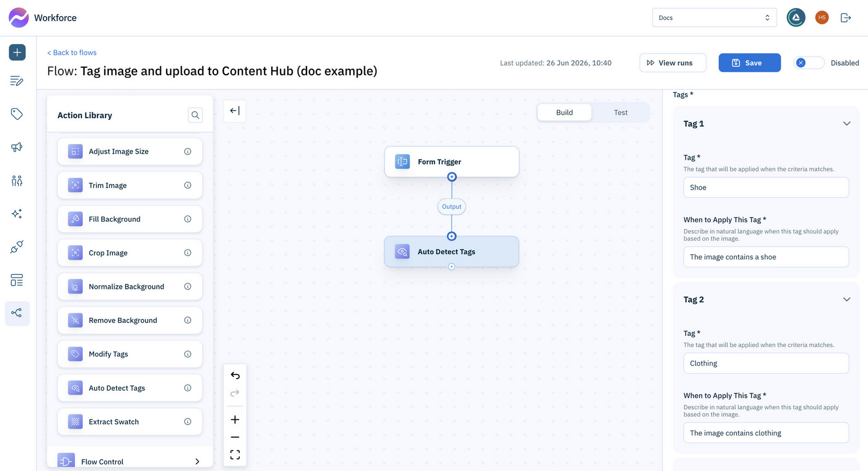Show info for Fill Background
This screenshot has width=868, height=471.
click(x=188, y=219)
